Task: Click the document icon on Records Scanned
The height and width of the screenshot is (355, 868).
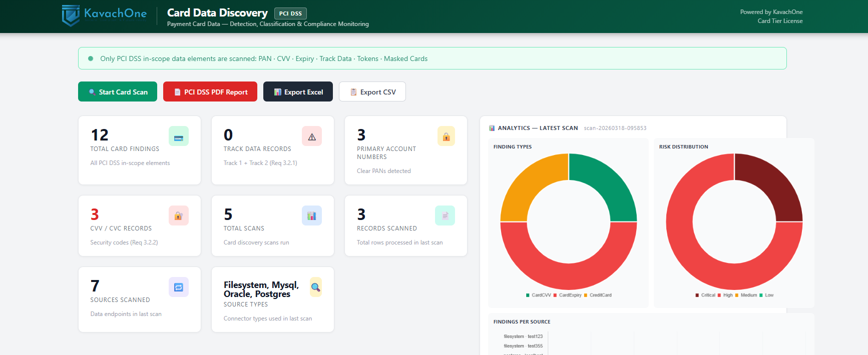Action: [445, 216]
